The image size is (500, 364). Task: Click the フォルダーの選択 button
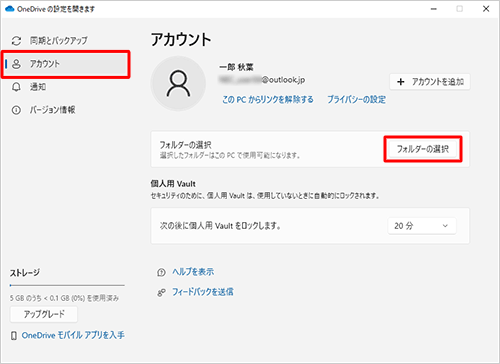tap(423, 149)
